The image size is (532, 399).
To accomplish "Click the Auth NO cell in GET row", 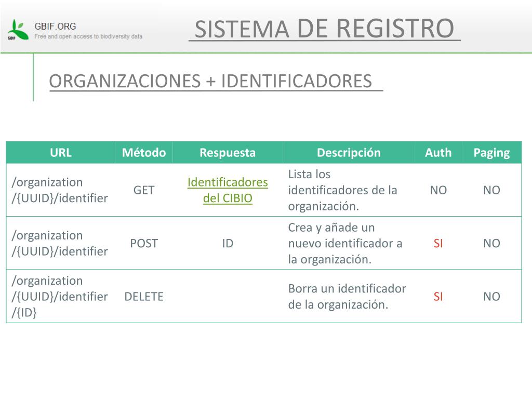I will [438, 190].
